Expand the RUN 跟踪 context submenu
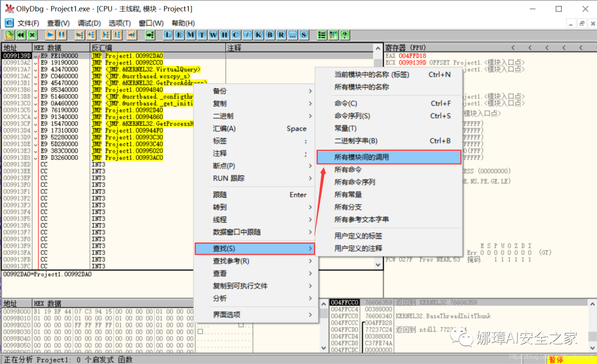The height and width of the screenshot is (364, 597). (x=256, y=178)
